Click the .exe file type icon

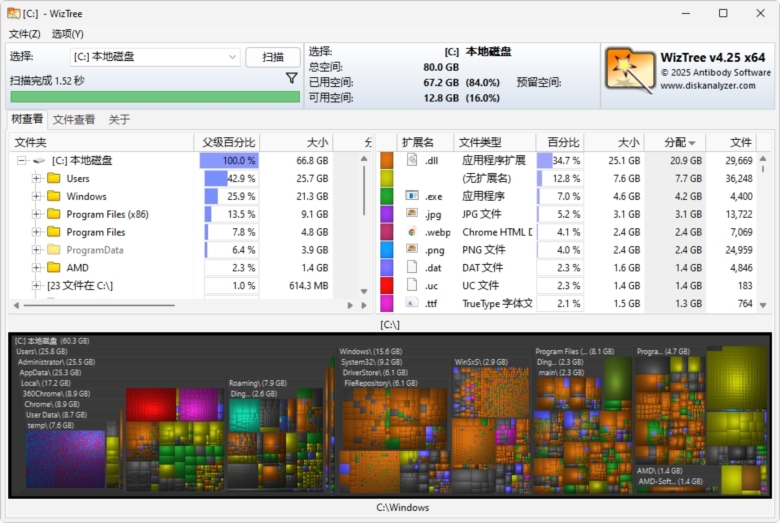pos(412,196)
